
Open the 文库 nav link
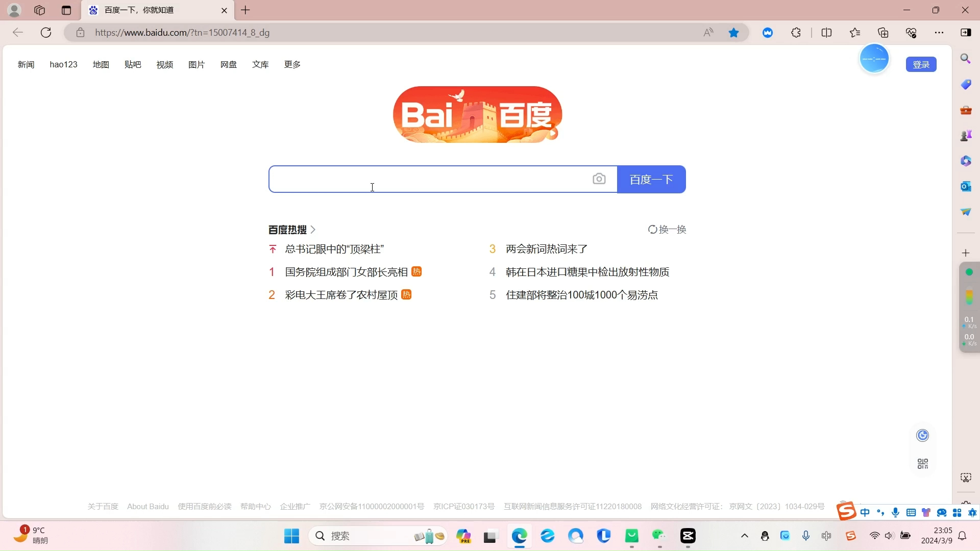click(260, 64)
